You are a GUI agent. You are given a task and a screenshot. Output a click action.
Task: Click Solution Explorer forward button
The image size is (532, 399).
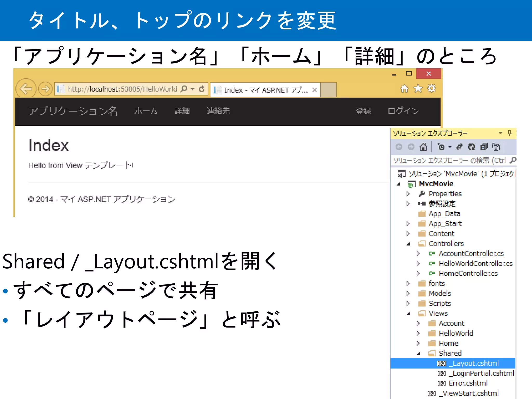tap(411, 147)
